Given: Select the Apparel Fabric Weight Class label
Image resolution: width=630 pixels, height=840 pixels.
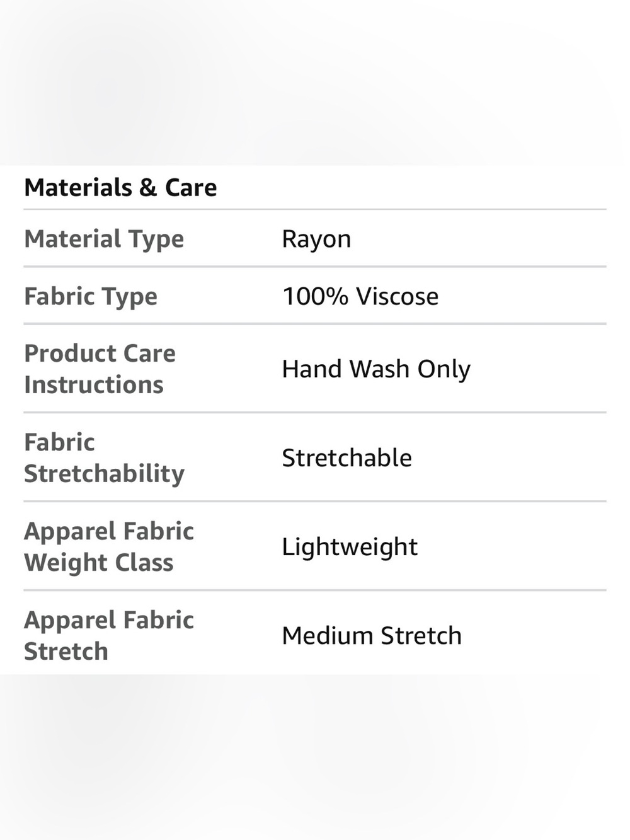Looking at the screenshot, I should [109, 547].
